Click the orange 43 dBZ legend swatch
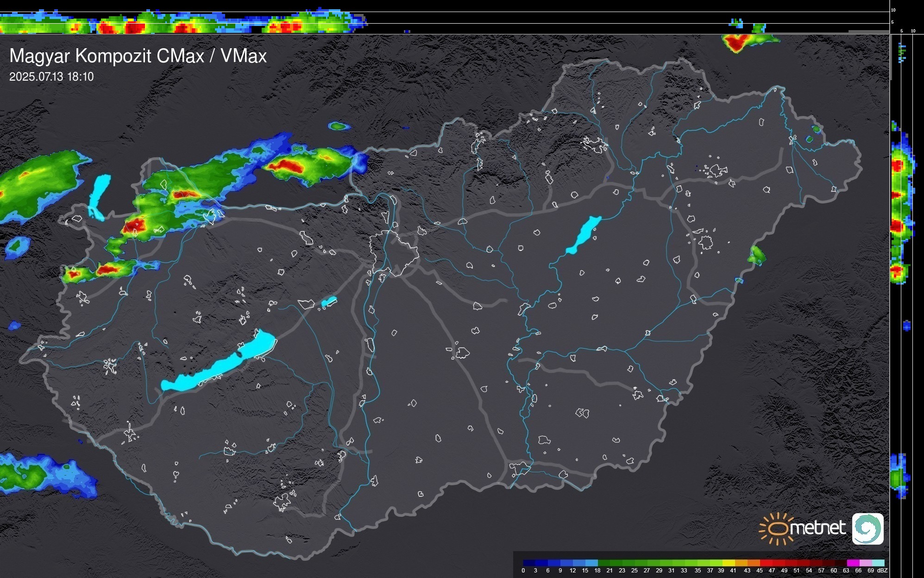Screen dimensions: 924x578 coord(753,563)
